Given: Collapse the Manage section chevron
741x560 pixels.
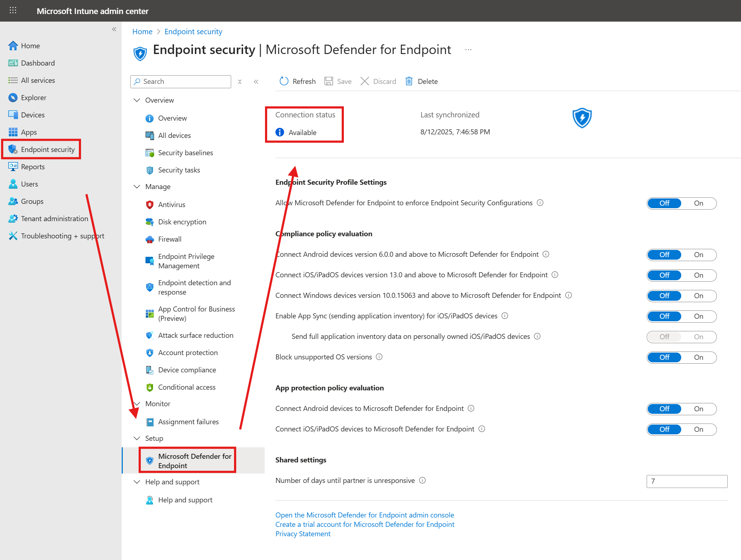Looking at the screenshot, I should click(x=137, y=187).
